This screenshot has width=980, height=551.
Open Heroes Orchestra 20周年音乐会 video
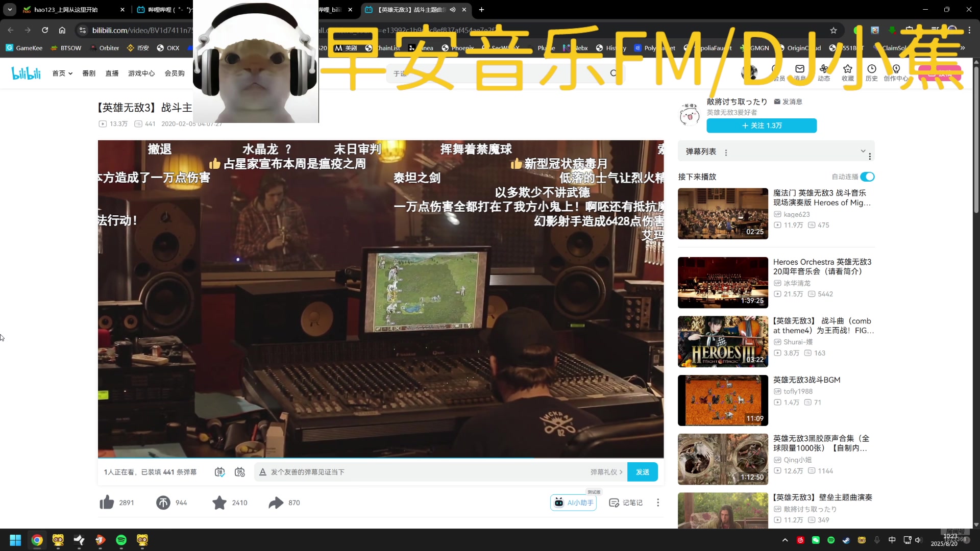tap(822, 266)
